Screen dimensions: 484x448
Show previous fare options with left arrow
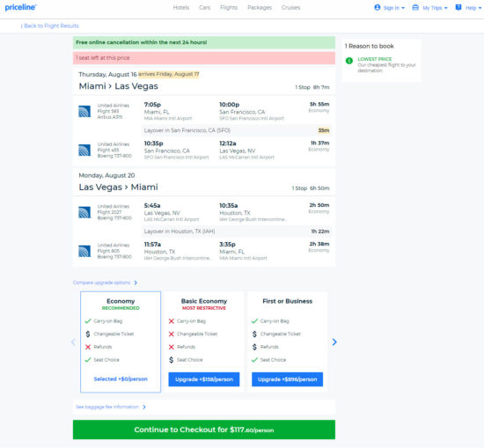tap(73, 342)
